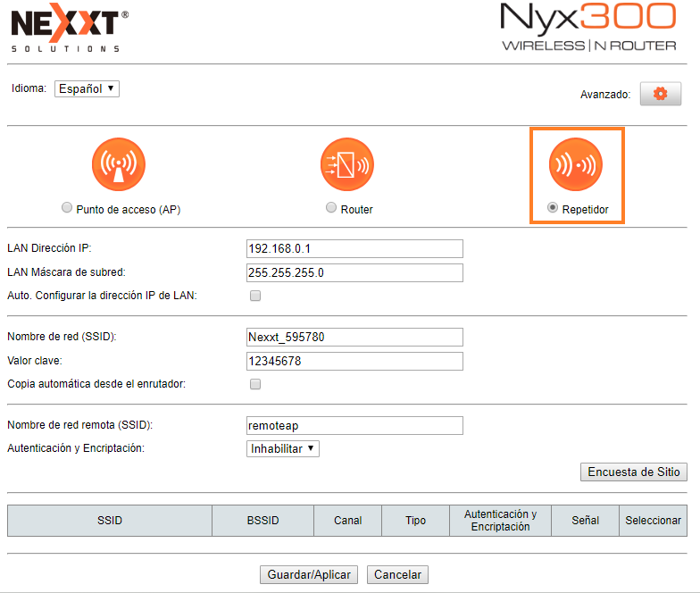The image size is (700, 593).
Task: Click the Punto de acceso (AP) label
Action: [129, 209]
